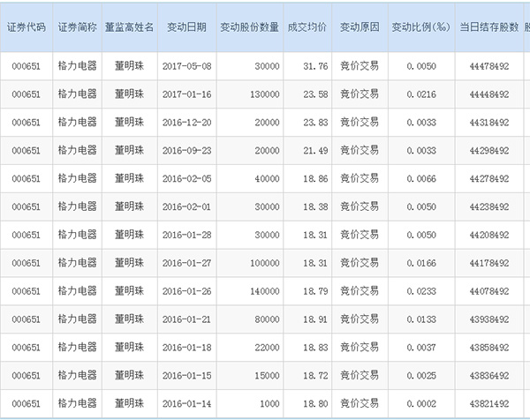Click the 变动原因 column header
The image size is (530, 420).
(360, 27)
